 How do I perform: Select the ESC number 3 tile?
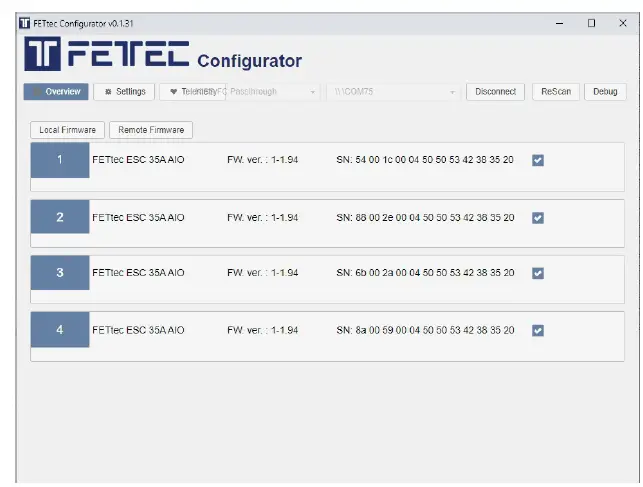click(x=60, y=273)
